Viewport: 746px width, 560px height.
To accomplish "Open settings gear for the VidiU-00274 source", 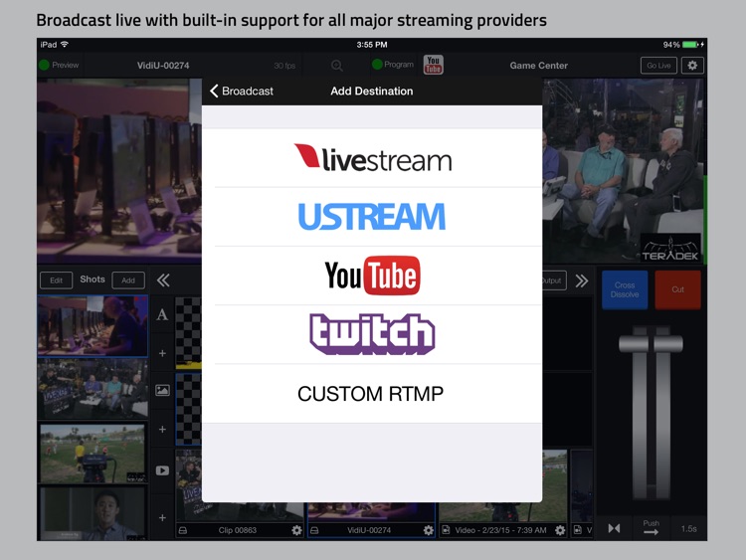I will (x=428, y=530).
